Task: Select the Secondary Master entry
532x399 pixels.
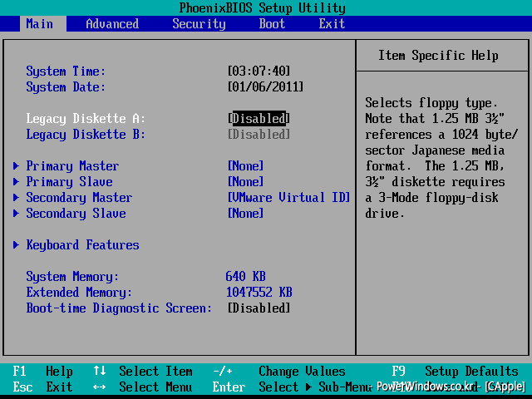Action: tap(79, 198)
